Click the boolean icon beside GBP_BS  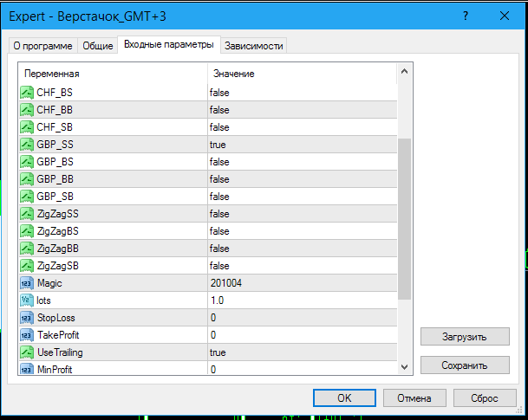27,162
